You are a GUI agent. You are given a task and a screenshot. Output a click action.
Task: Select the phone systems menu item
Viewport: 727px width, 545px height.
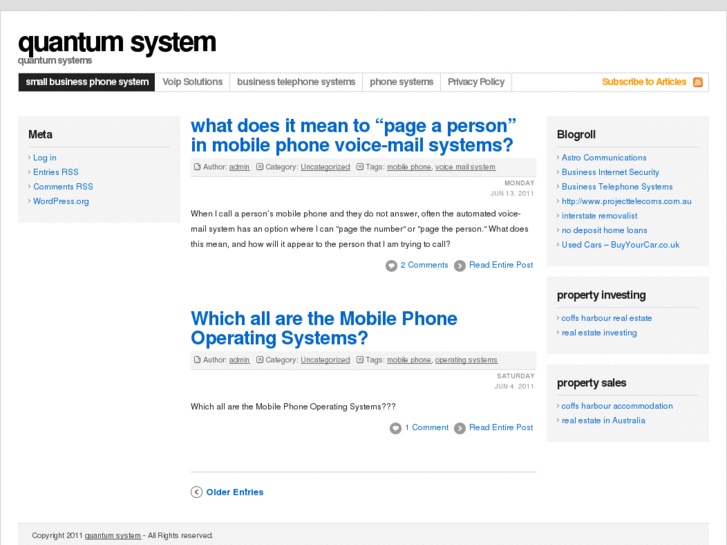pos(401,82)
